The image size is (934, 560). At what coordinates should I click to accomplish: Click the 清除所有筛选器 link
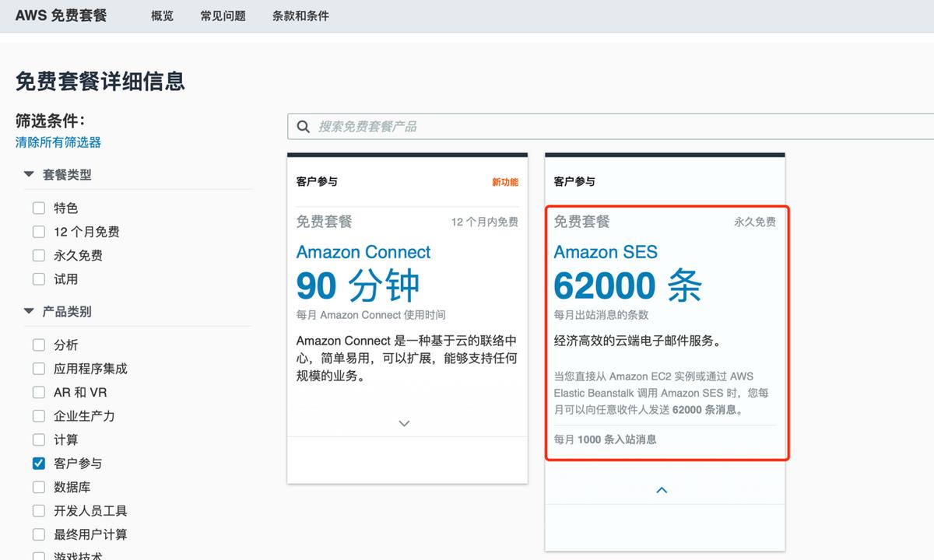click(x=59, y=142)
